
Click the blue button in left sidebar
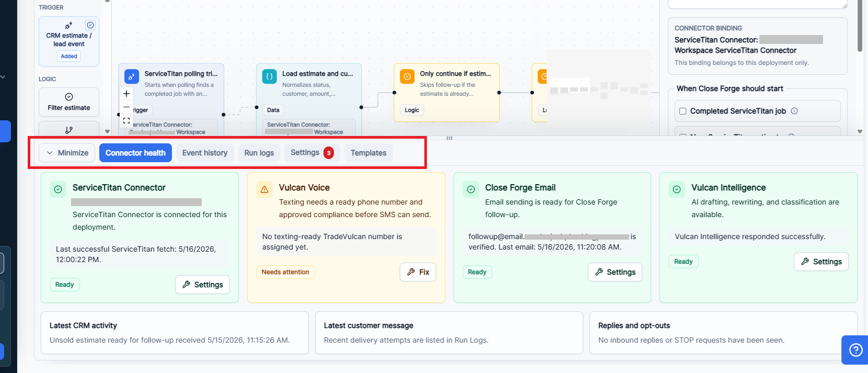(x=5, y=131)
